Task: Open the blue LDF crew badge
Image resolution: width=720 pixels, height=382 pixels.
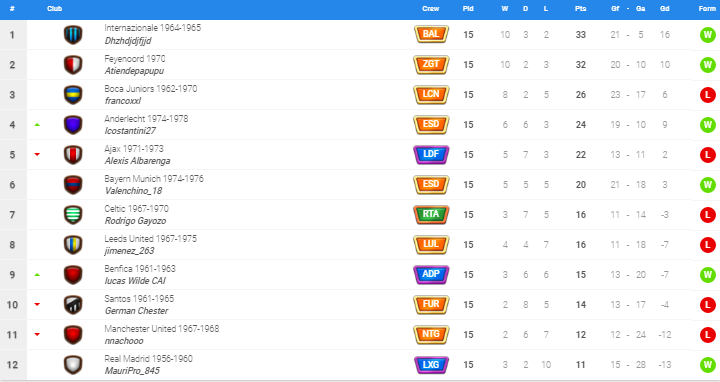Action: [431, 154]
